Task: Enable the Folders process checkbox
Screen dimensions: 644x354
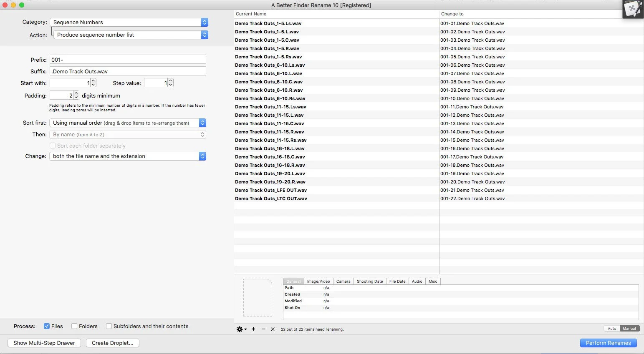Action: click(74, 326)
